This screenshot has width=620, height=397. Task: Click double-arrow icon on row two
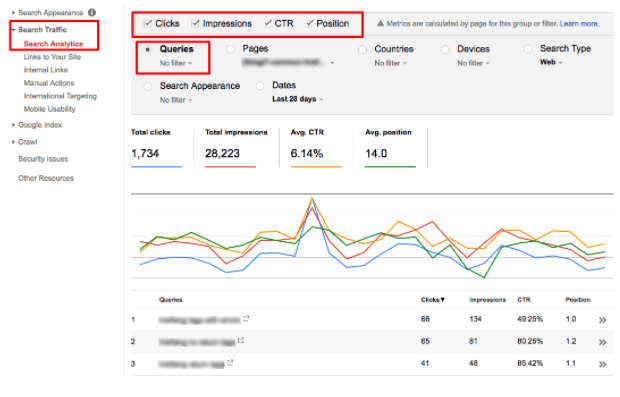(x=602, y=342)
